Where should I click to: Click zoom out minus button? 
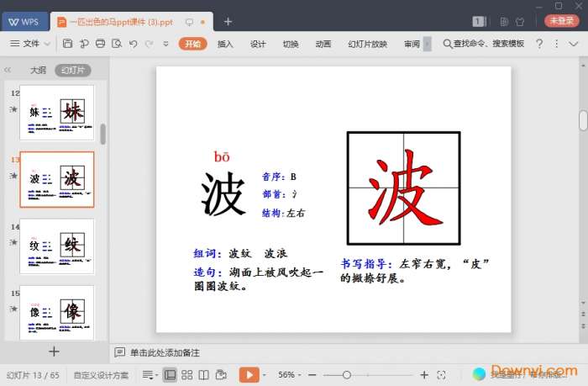coord(312,375)
